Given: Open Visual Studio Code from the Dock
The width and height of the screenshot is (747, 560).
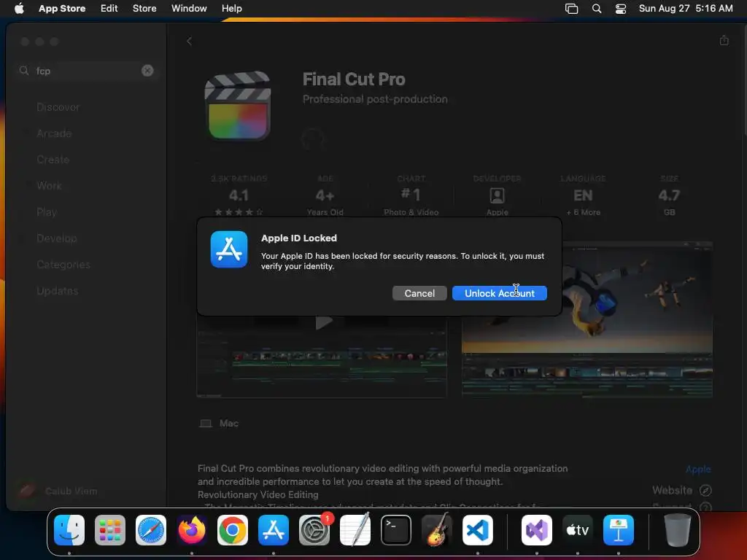Looking at the screenshot, I should click(x=477, y=530).
